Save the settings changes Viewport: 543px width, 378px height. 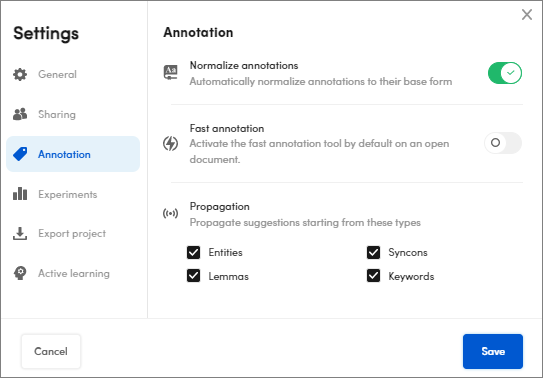(x=493, y=351)
